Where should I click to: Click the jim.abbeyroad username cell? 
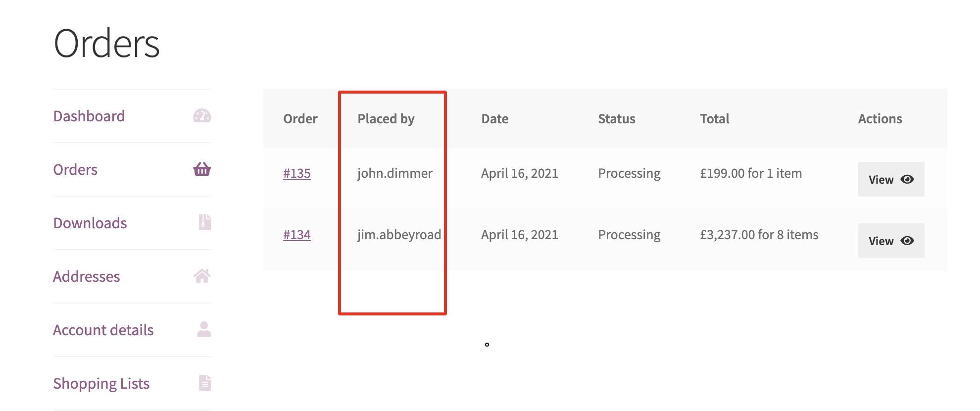click(x=399, y=235)
